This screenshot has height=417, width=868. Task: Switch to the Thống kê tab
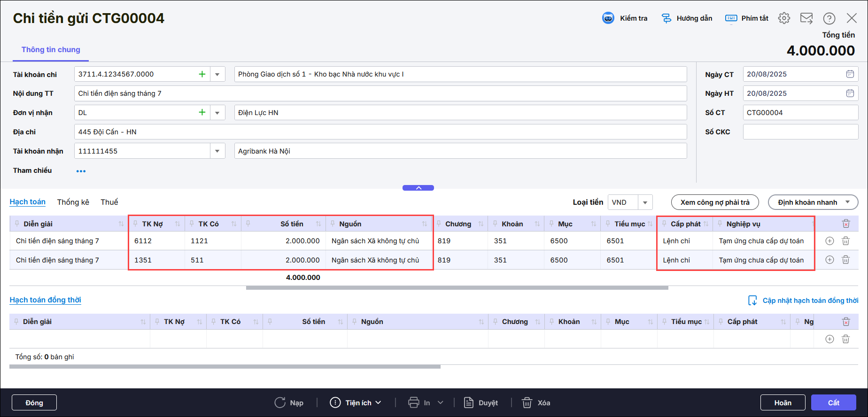(x=73, y=202)
